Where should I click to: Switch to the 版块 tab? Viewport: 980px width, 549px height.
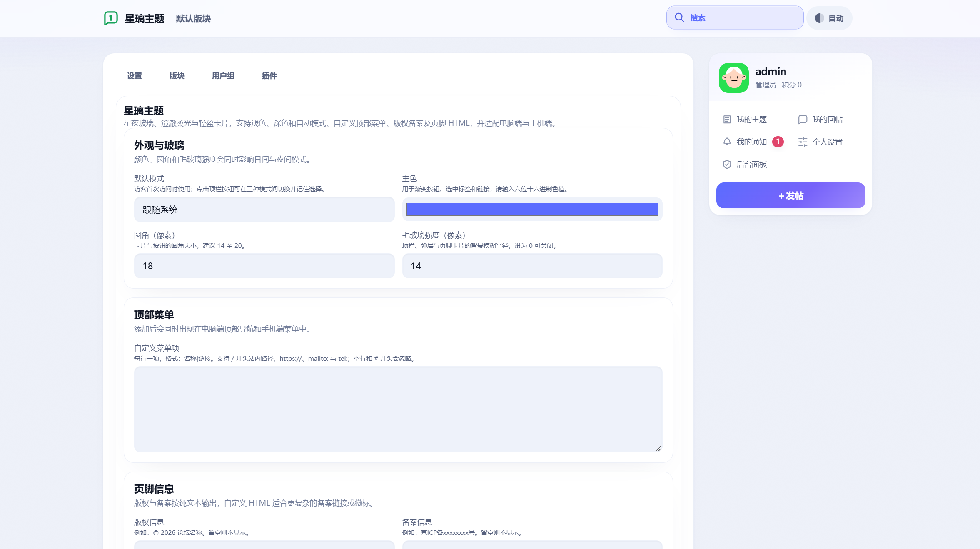click(x=177, y=76)
